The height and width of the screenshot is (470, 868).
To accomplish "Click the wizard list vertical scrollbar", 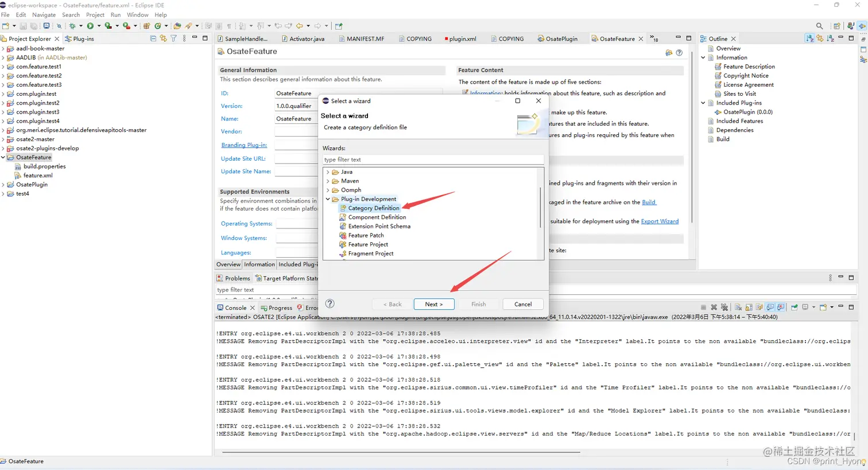I will pyautogui.click(x=540, y=208).
